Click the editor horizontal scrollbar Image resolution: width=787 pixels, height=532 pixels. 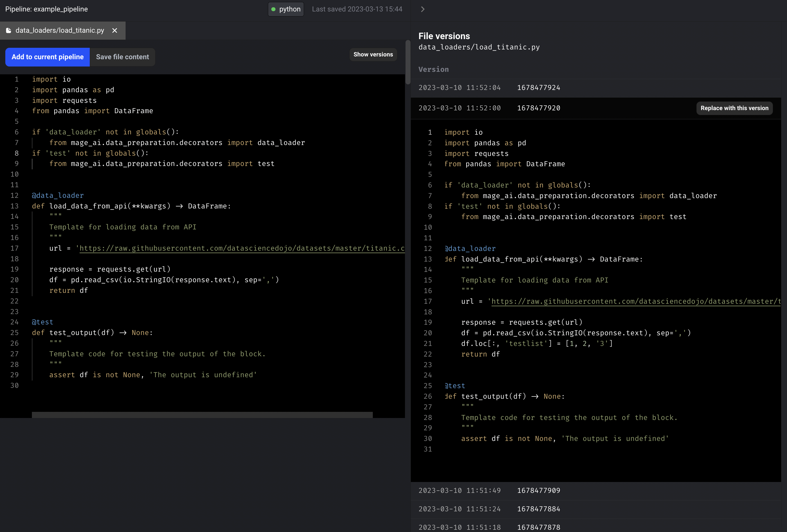(x=202, y=415)
